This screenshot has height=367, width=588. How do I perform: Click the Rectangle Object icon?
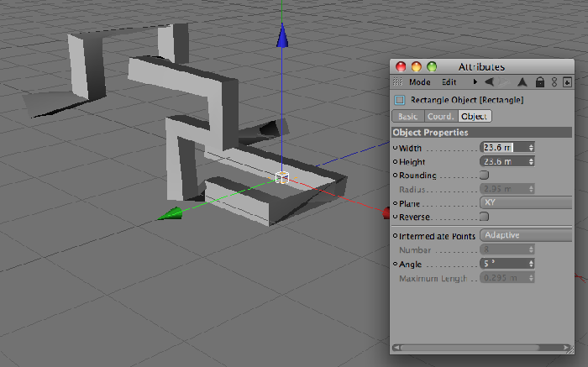coord(400,100)
